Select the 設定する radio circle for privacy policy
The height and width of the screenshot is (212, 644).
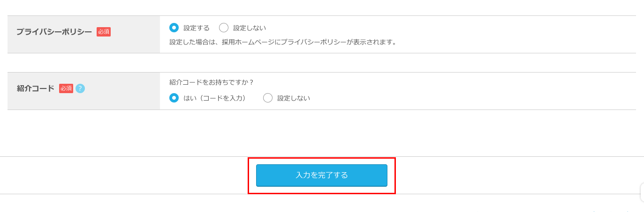point(174,28)
